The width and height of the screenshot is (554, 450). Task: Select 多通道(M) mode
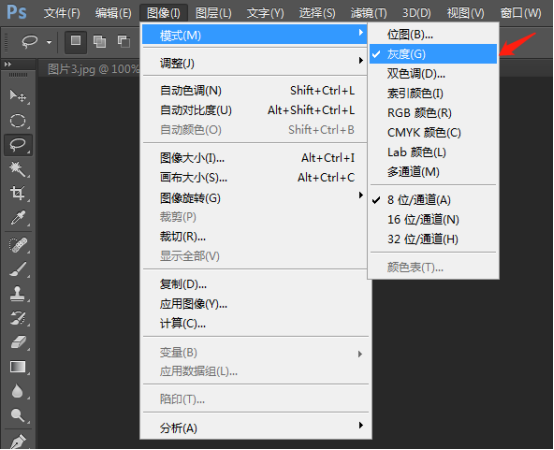tap(433, 172)
